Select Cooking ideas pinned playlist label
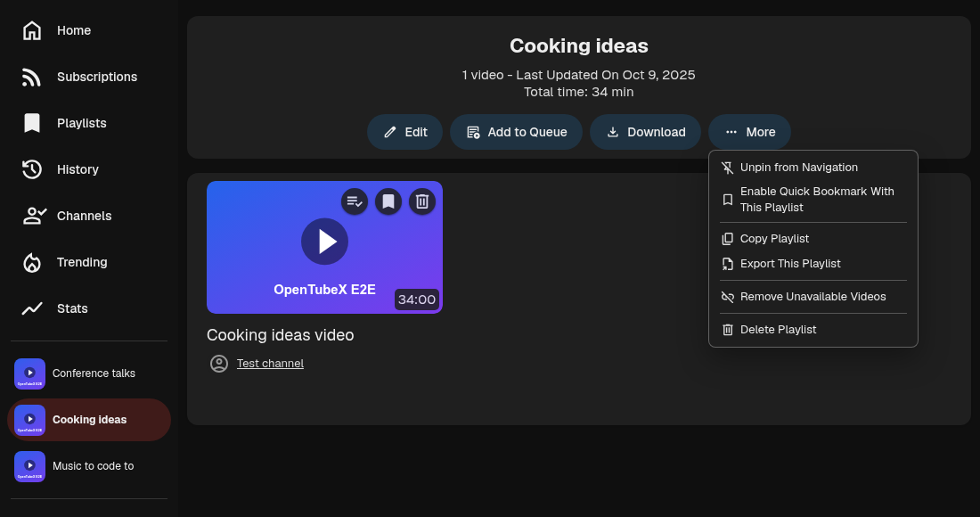This screenshot has width=980, height=517. (89, 420)
